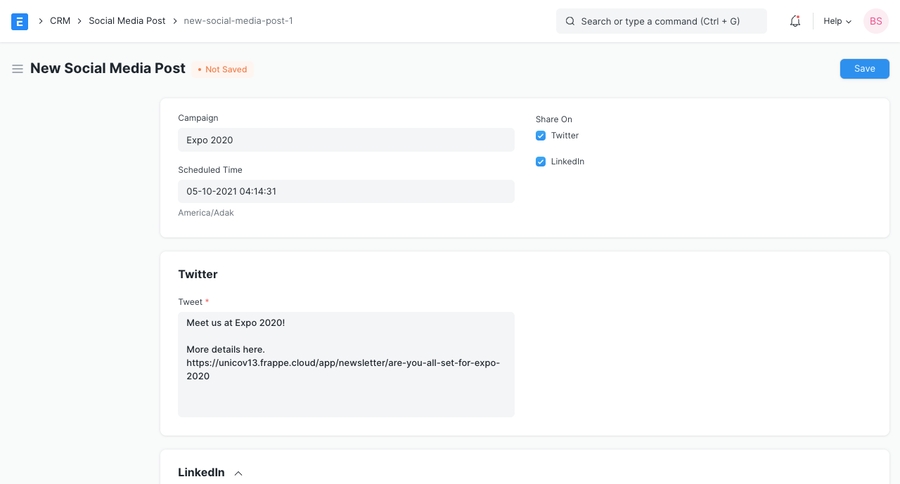The height and width of the screenshot is (484, 900).
Task: Go to CRM breadcrumb
Action: click(60, 21)
